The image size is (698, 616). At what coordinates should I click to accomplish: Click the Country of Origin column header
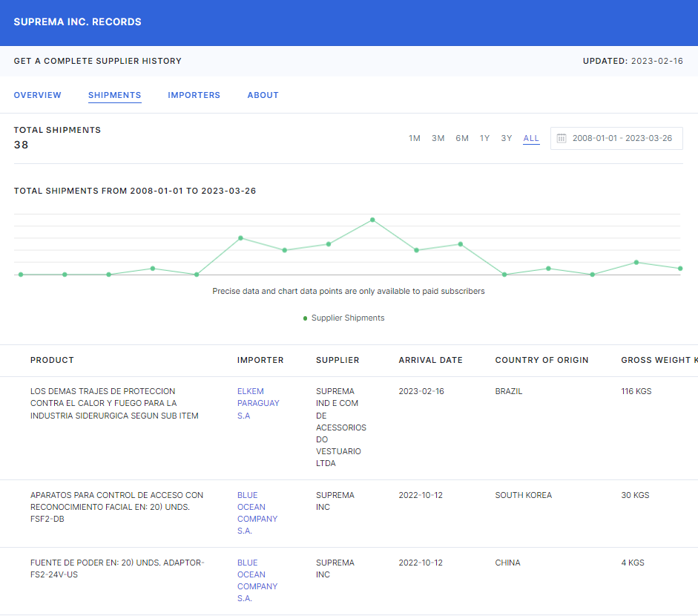pos(541,360)
